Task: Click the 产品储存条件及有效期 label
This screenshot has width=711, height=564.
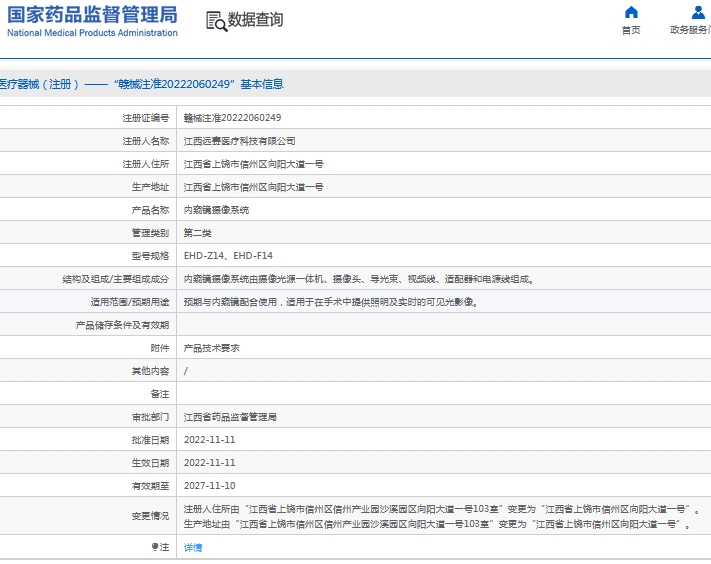Action: click(x=122, y=325)
